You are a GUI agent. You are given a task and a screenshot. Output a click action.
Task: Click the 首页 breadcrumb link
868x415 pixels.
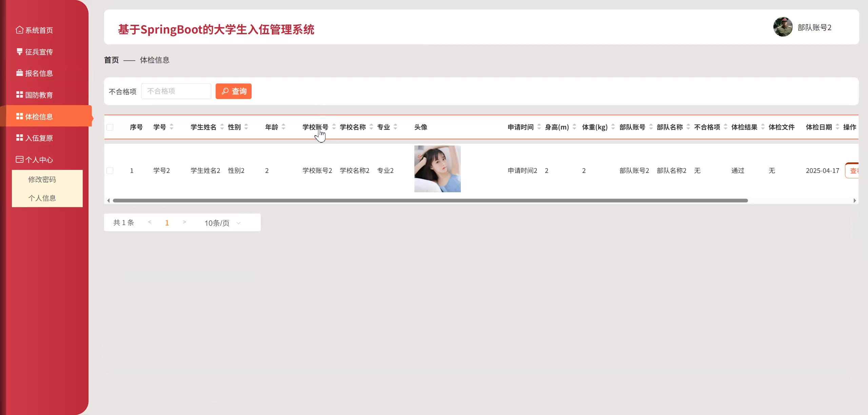pos(111,60)
